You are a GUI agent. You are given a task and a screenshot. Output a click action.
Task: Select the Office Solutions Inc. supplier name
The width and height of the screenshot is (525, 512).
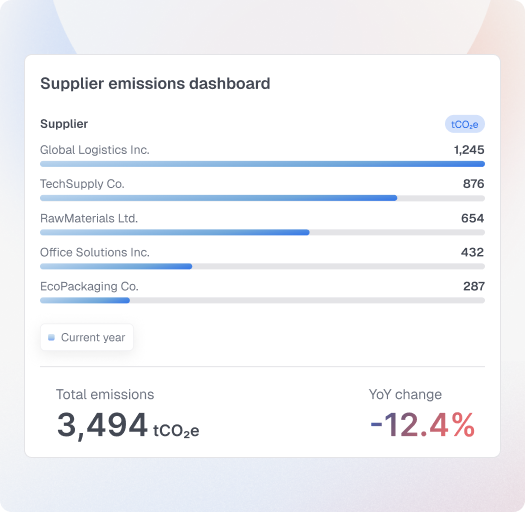[x=95, y=252]
